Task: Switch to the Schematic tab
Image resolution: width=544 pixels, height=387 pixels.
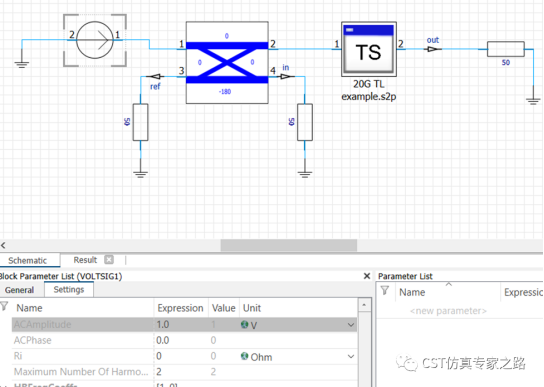Action: (27, 260)
